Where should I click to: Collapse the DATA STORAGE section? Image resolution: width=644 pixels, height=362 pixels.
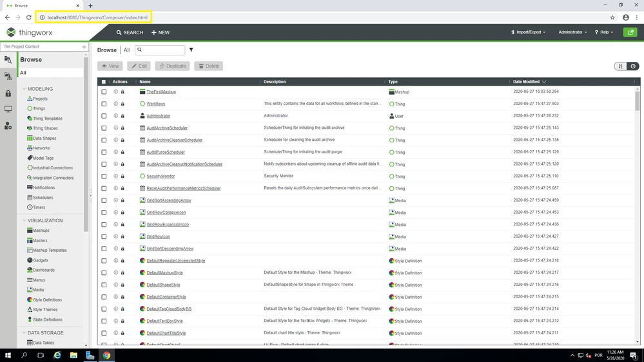click(24, 333)
